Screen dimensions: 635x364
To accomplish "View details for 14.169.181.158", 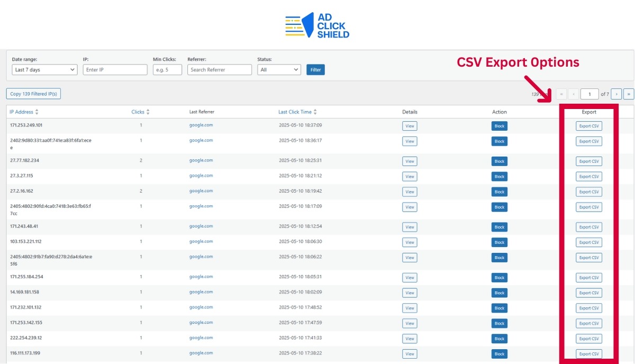I will tap(410, 293).
